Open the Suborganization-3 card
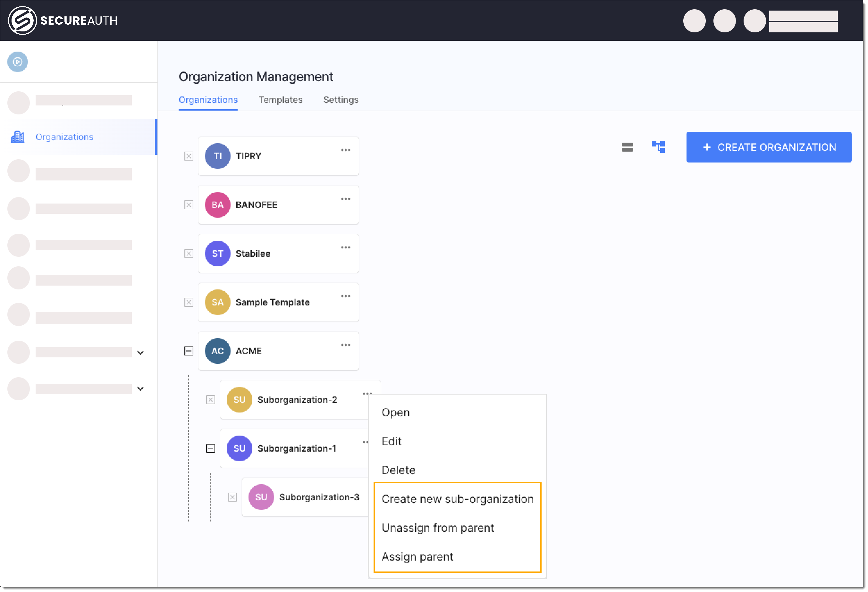Viewport: 868px width, 592px height. tap(305, 497)
